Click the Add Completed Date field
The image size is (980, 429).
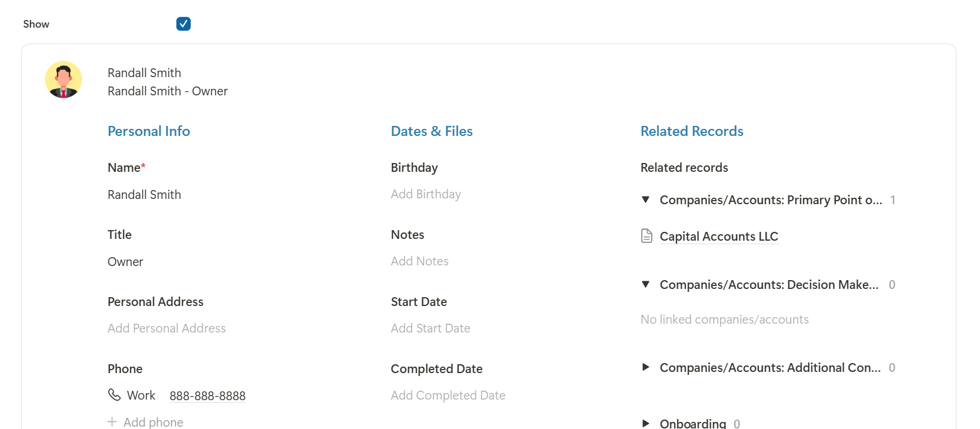click(448, 395)
